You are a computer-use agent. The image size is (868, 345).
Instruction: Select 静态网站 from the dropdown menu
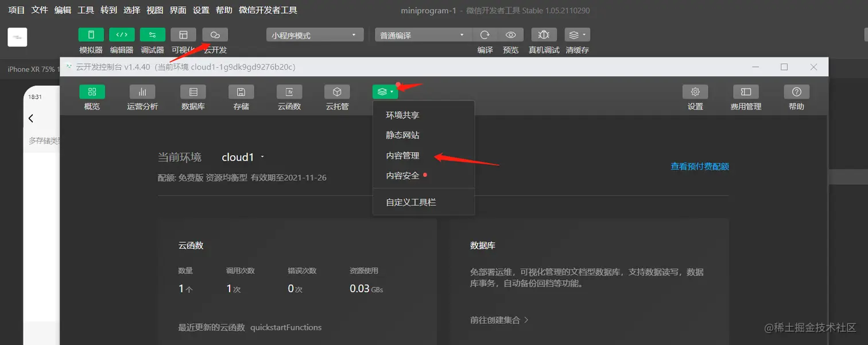[424, 135]
